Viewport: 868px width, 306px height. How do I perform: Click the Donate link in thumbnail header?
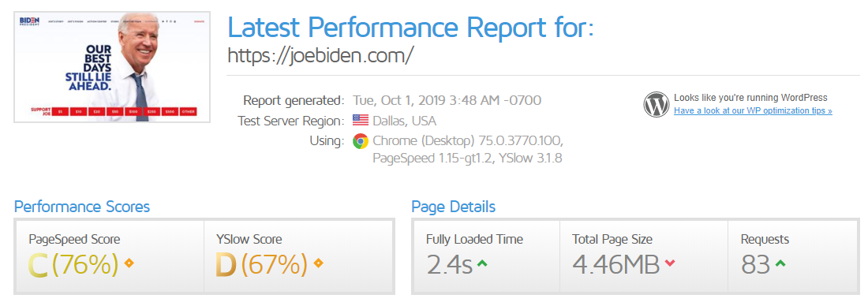[x=199, y=21]
